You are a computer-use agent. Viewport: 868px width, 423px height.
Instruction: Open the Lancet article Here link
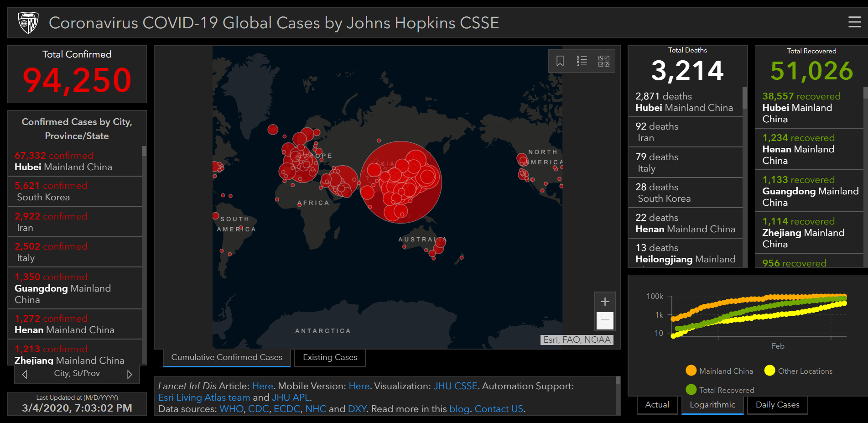[262, 386]
